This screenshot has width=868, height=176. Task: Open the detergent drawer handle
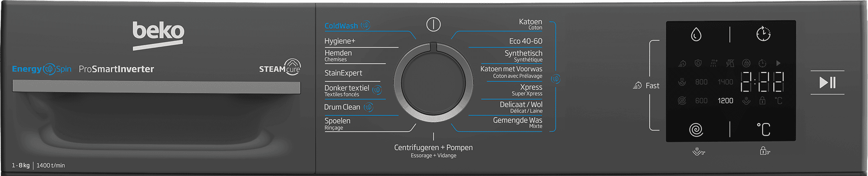click(x=156, y=87)
